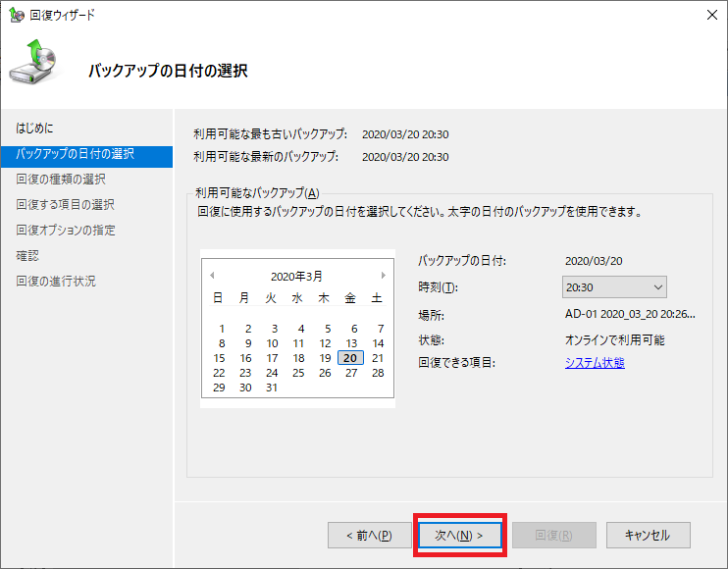
Task: Select バックアップの日付の選択 step in sidebar
Action: pos(76,154)
